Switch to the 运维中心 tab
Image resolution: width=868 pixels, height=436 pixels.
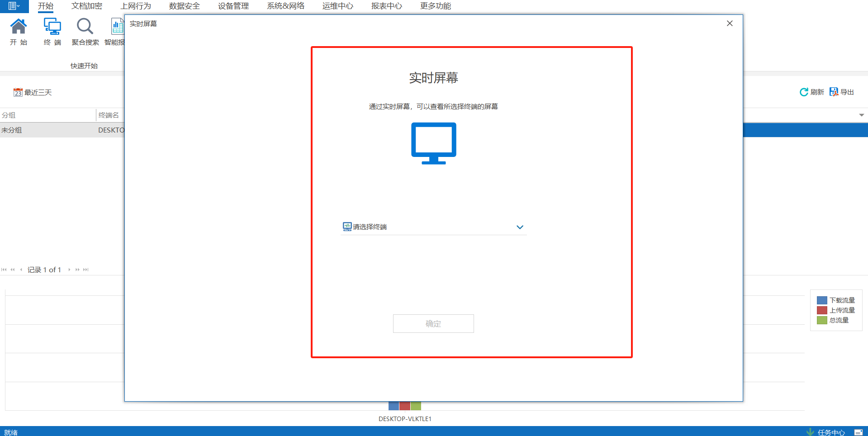(338, 6)
